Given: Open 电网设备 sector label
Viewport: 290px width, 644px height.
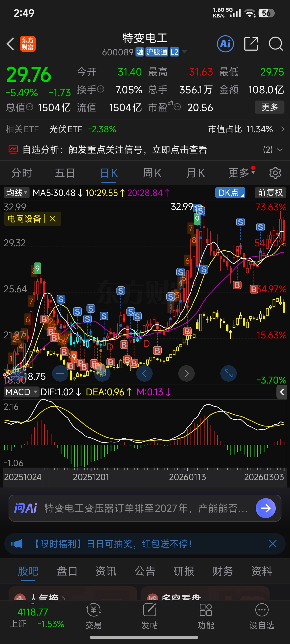Looking at the screenshot, I should point(24,219).
